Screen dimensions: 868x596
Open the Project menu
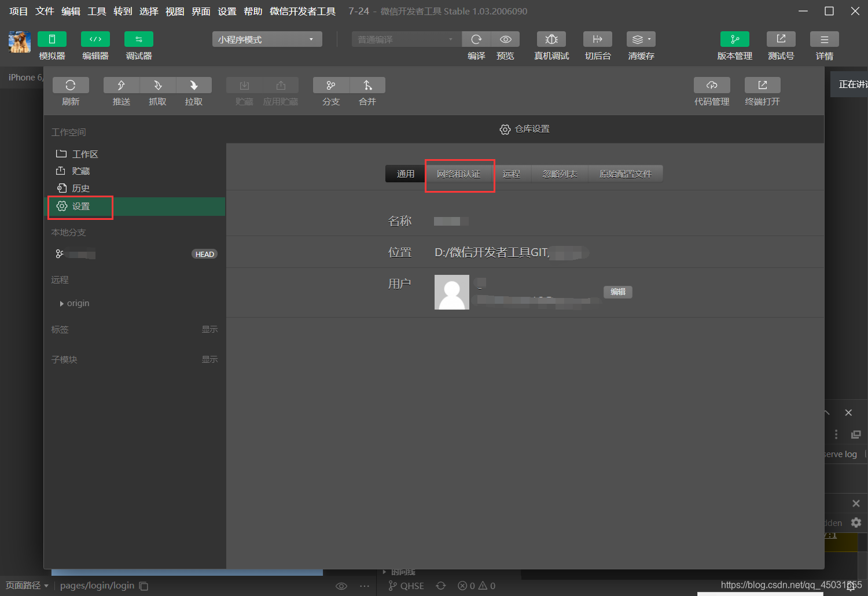(19, 11)
